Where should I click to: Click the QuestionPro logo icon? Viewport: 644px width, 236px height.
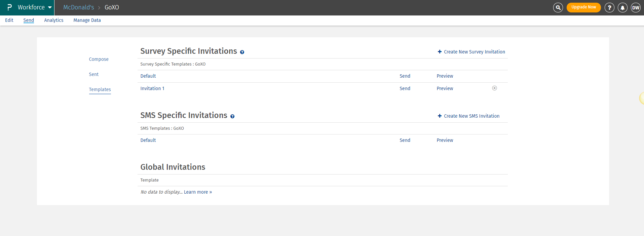tap(9, 7)
